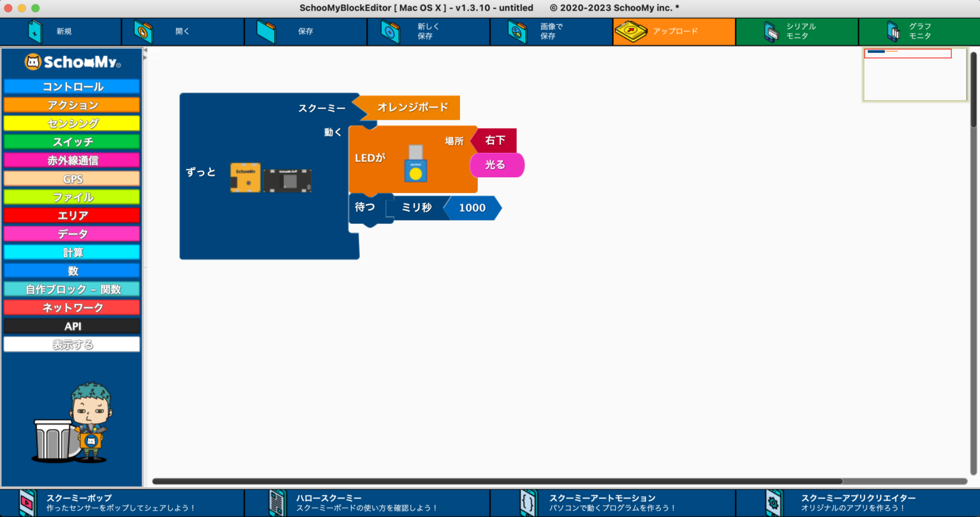
Task: Click the 開く open folder icon
Action: pos(144,31)
